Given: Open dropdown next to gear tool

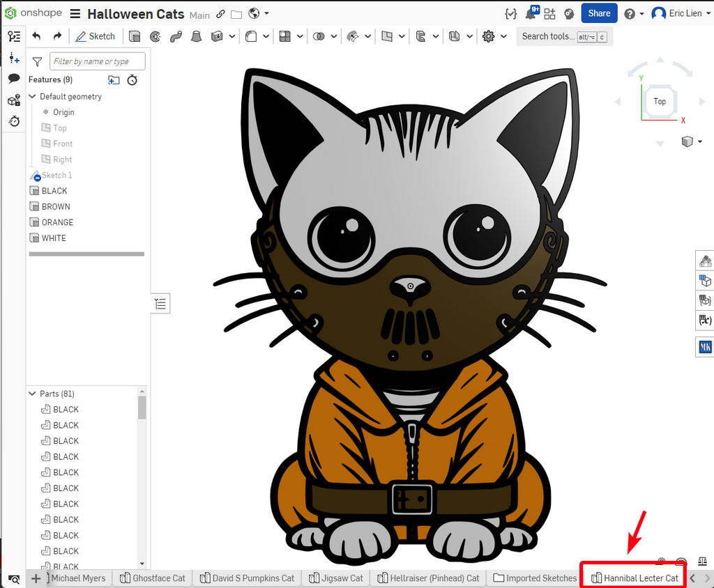Looking at the screenshot, I should (503, 36).
